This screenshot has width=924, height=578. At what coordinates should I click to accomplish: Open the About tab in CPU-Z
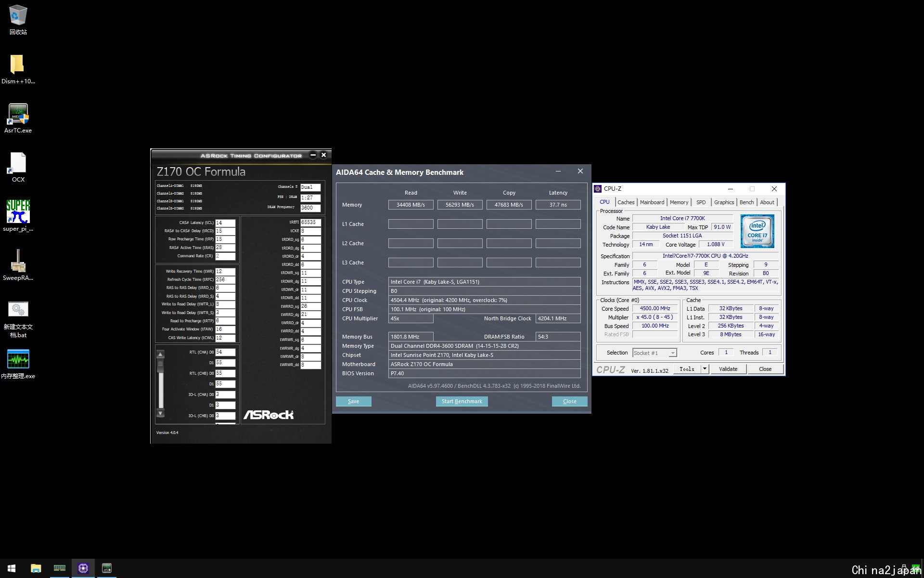(x=767, y=202)
